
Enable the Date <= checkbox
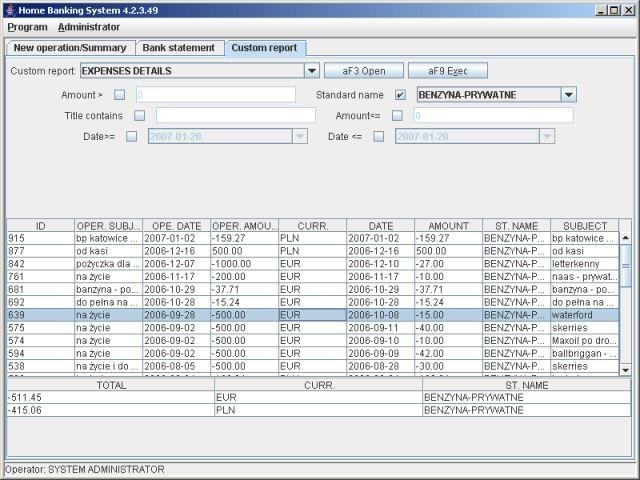(378, 136)
